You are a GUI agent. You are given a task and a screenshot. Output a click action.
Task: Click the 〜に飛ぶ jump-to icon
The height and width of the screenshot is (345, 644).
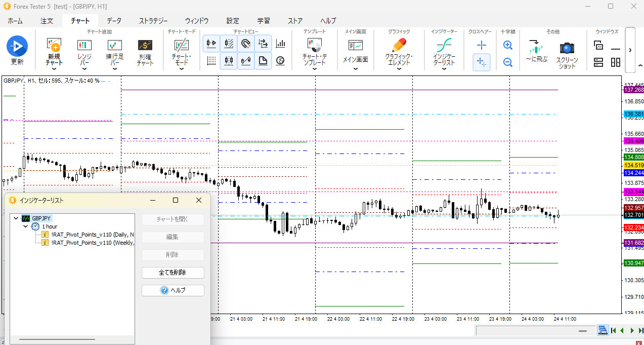[x=536, y=48]
